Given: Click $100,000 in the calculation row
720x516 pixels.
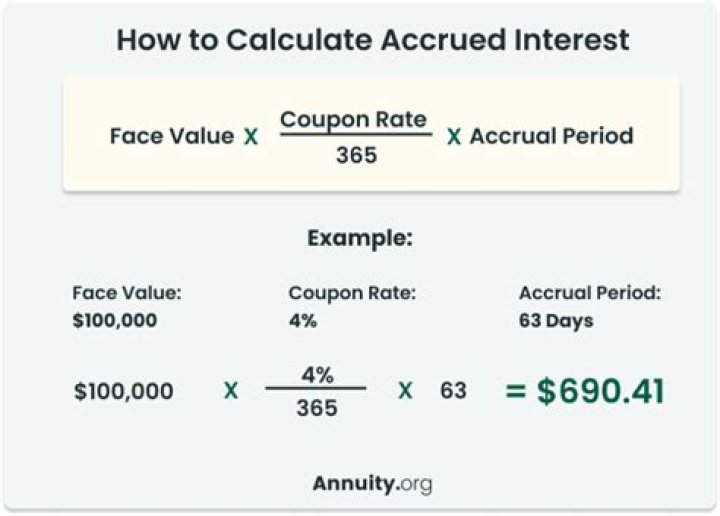Looking at the screenshot, I should 123,391.
